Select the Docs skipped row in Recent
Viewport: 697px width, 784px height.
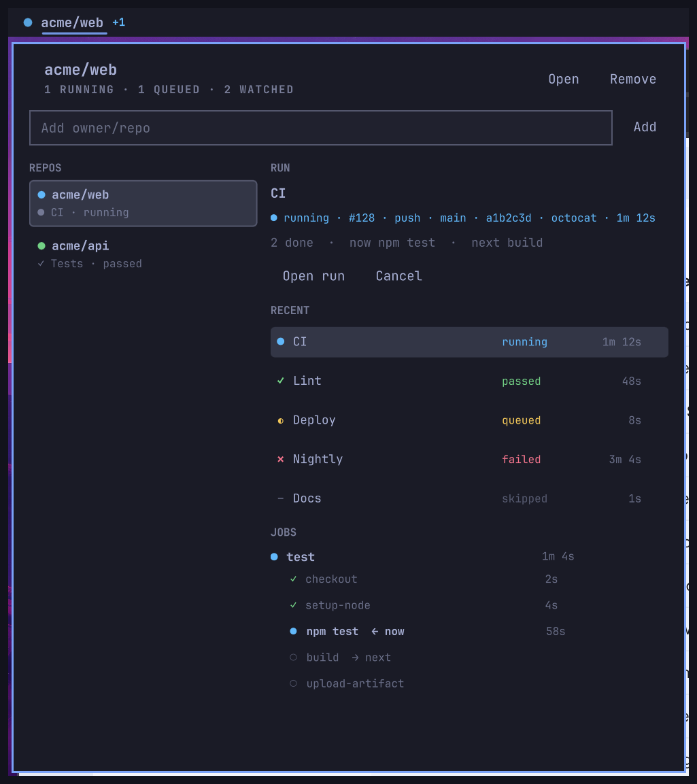click(x=469, y=498)
